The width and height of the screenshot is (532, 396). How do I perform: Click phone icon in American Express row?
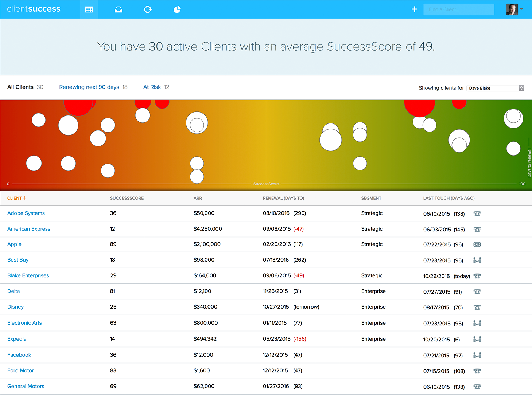click(x=477, y=229)
